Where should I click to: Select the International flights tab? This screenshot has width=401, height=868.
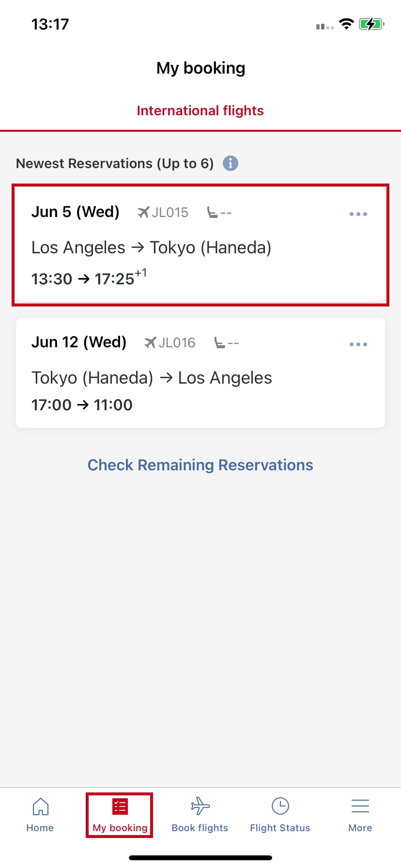(200, 111)
